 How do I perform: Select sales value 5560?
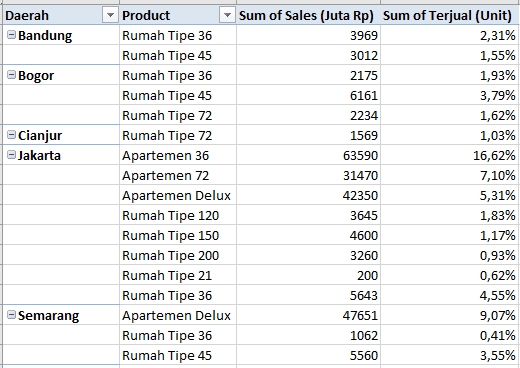pos(308,355)
